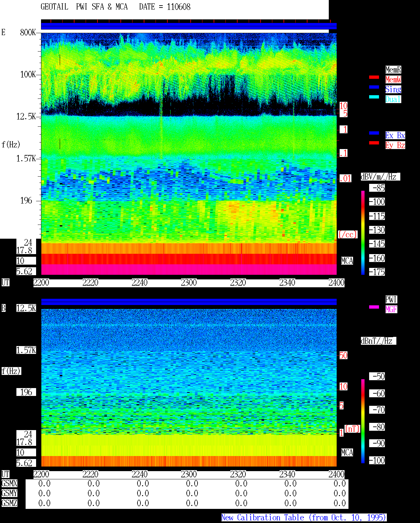The image size is (420, 523).
Task: Click the dBV/m/√Hz color scale bar
Action: pos(363,232)
